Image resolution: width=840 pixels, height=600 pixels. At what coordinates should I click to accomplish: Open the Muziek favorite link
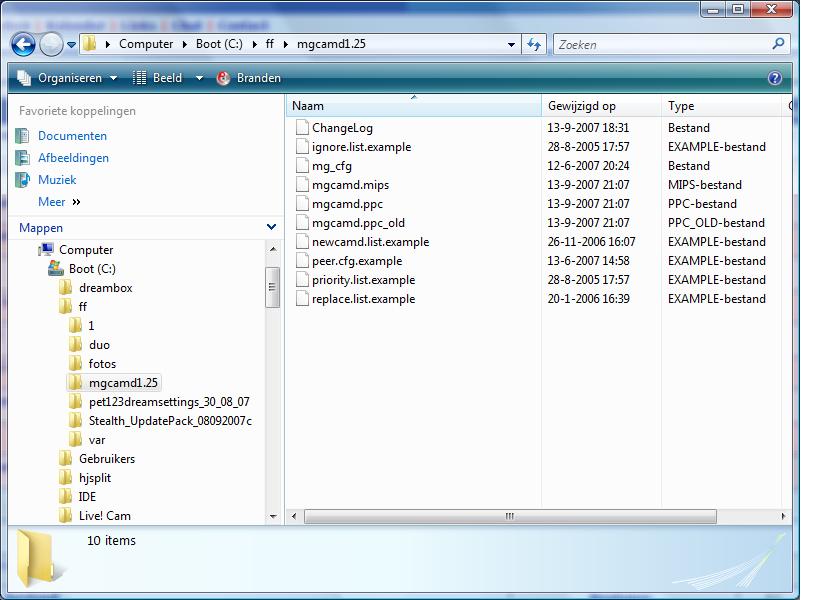click(57, 180)
